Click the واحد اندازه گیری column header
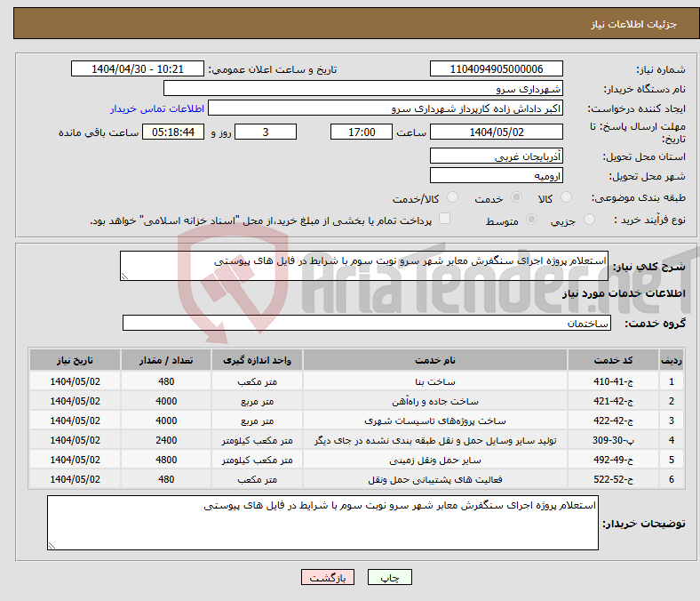 [x=257, y=360]
